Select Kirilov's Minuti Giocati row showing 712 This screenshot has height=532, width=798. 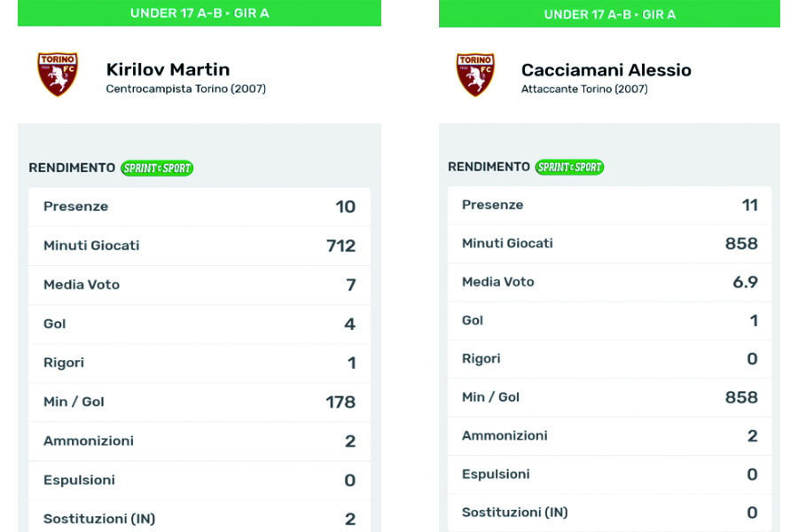point(199,246)
